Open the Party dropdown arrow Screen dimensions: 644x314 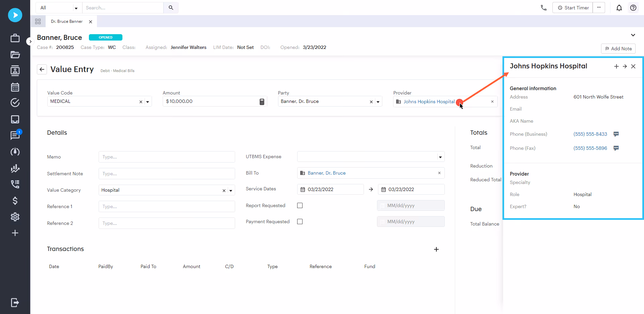378,102
